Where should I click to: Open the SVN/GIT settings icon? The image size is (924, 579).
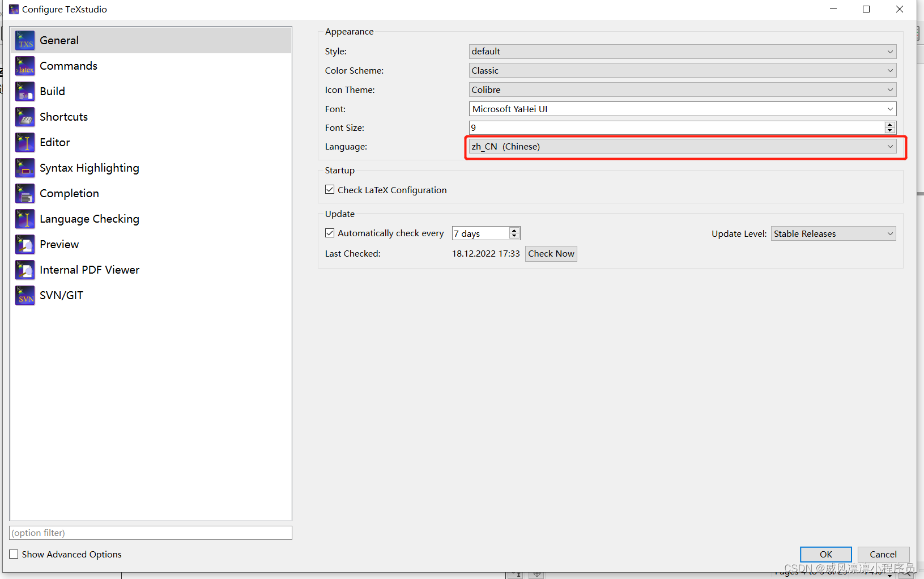(25, 295)
